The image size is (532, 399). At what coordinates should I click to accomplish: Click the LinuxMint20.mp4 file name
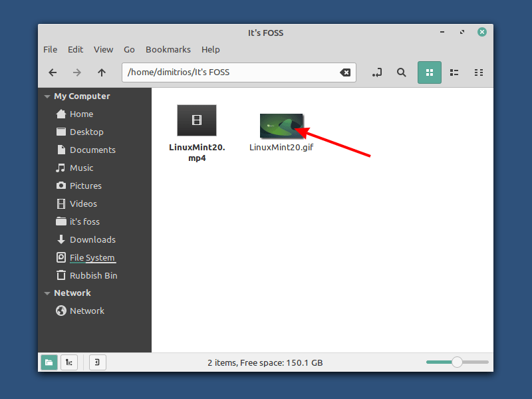click(197, 153)
